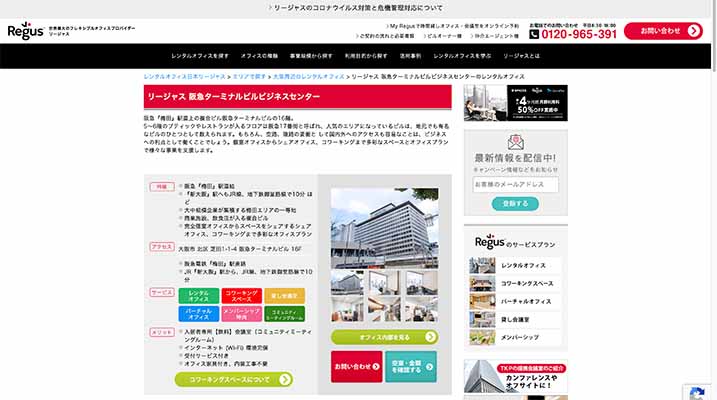Viewport: 717px width, 400px height.
Task: Click the blue バーチャルオフィス service tag
Action: (x=198, y=314)
